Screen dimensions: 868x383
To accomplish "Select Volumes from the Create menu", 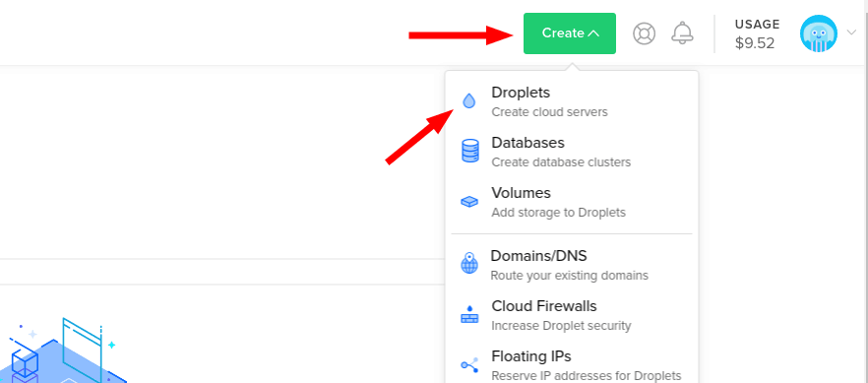I will click(571, 202).
